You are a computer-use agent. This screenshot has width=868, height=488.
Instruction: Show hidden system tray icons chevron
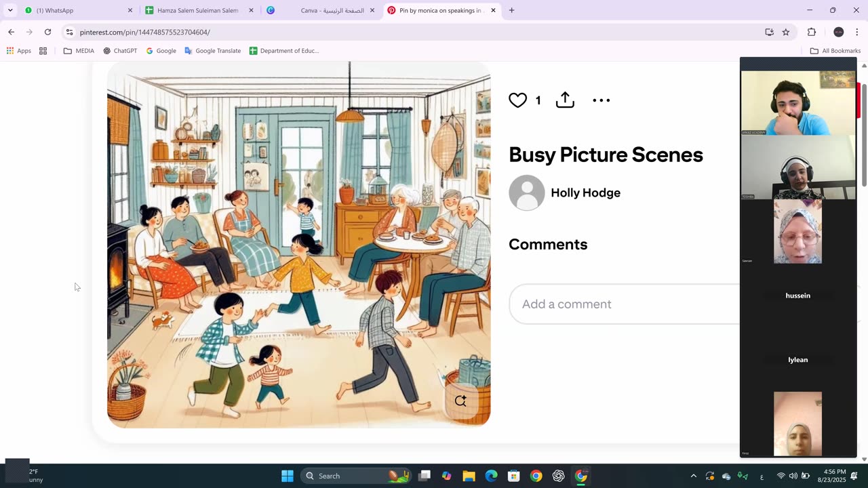(693, 476)
